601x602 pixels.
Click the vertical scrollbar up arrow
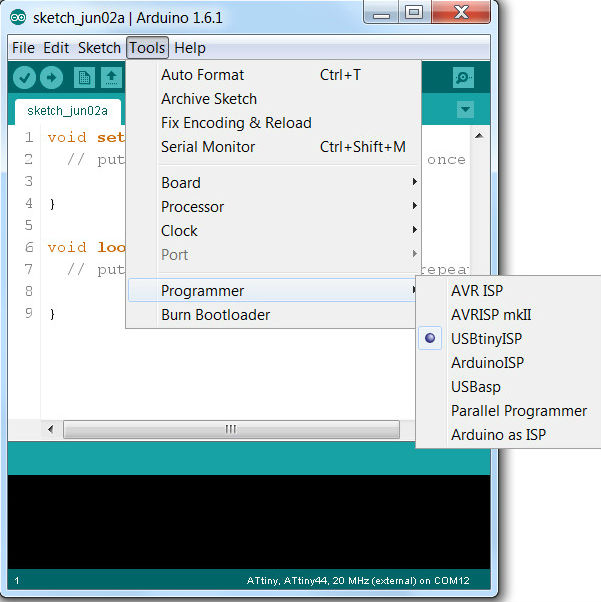[479, 136]
